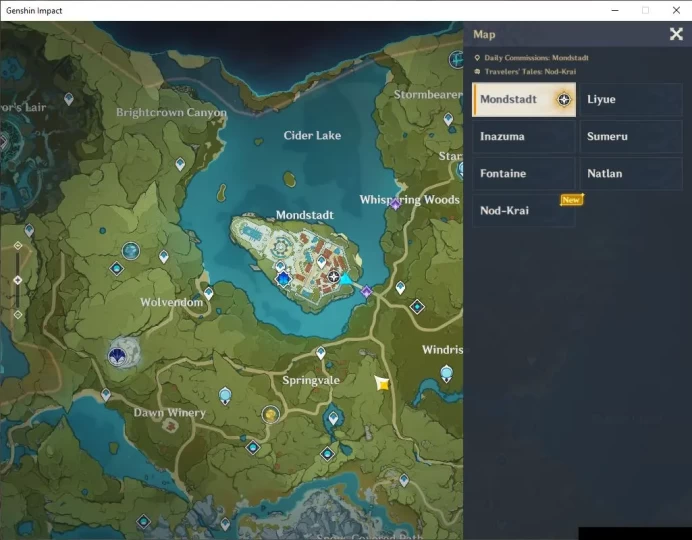The width and height of the screenshot is (692, 540).
Task: Select the blue Cathedral-side icon in Mondstadt city
Action: click(283, 279)
